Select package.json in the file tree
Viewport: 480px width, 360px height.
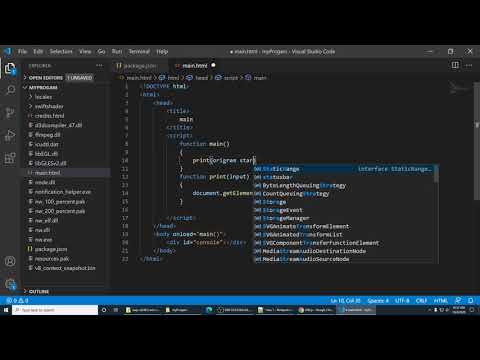pos(51,249)
